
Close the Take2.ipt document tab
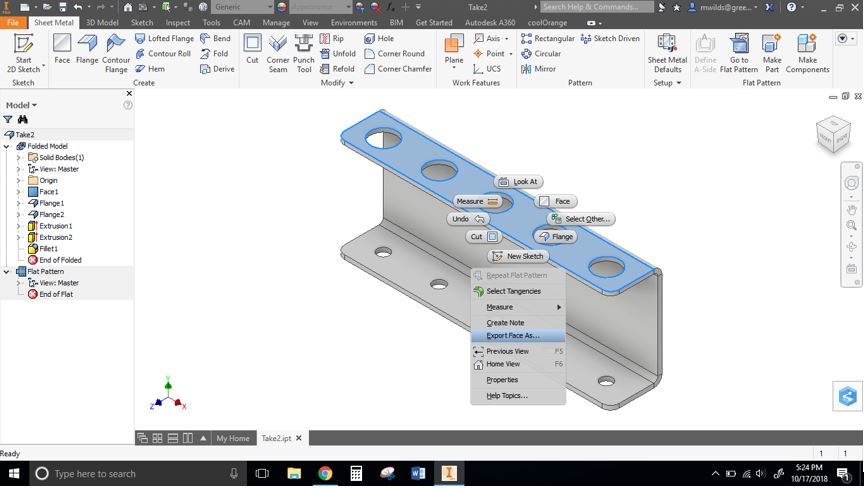click(299, 438)
